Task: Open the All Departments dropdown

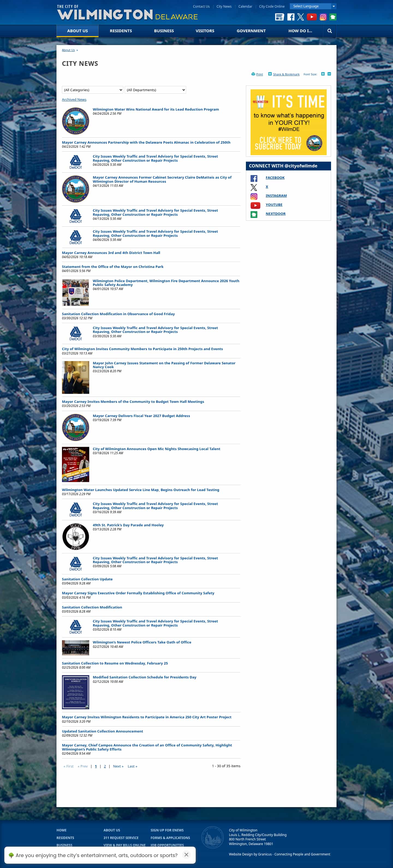Action: point(155,90)
